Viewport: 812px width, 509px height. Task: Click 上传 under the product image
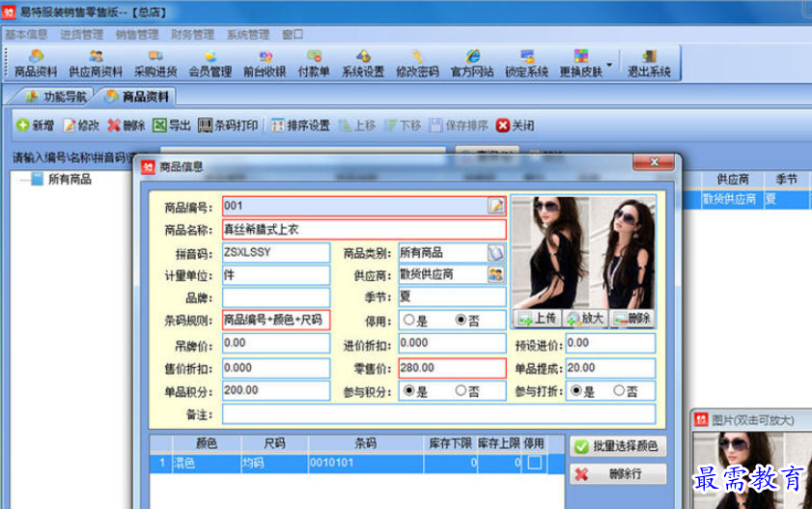[537, 319]
